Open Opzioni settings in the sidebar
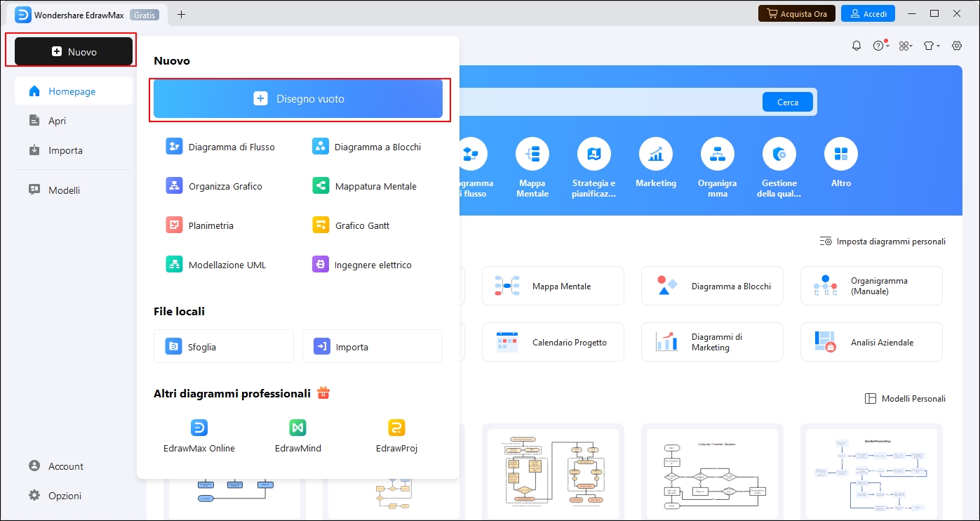This screenshot has width=980, height=521. (x=74, y=496)
